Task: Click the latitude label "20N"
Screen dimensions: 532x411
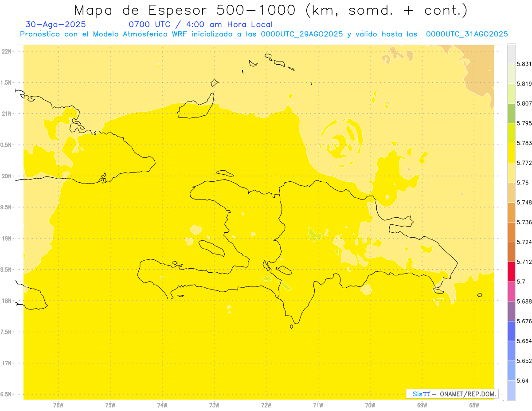Action: coord(8,176)
